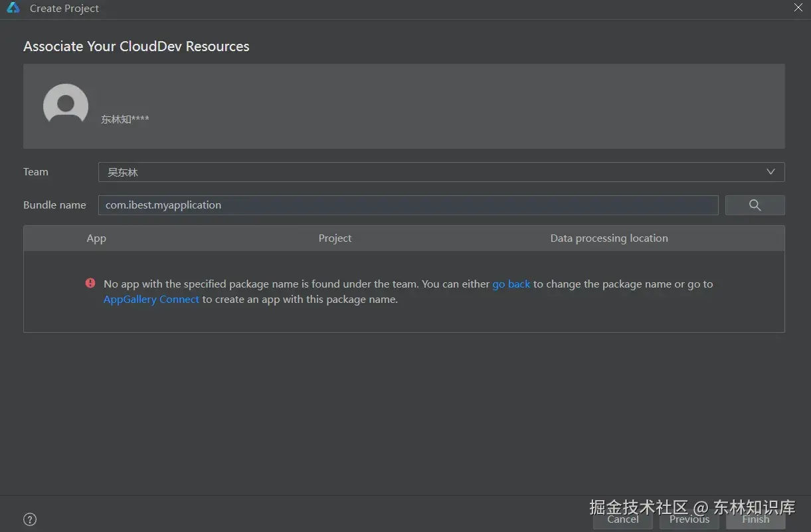Select the Data processing location column header
The image size is (811, 532).
(609, 238)
